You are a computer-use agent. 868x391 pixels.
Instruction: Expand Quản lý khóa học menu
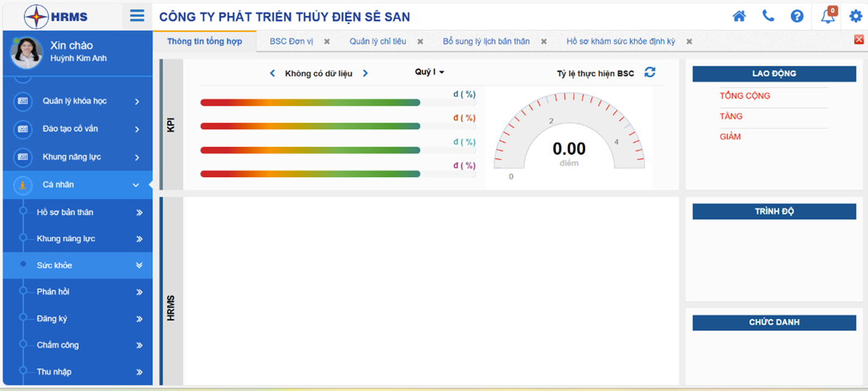coord(136,101)
